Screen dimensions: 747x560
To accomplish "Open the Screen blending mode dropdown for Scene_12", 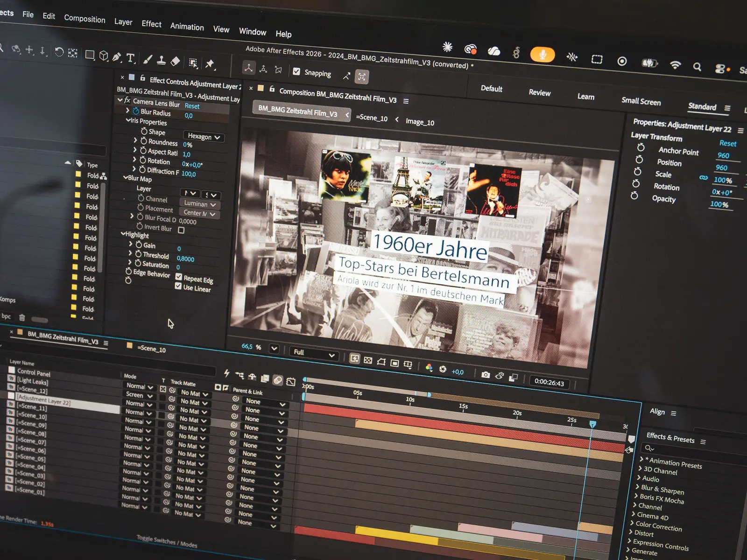I will tap(139, 395).
